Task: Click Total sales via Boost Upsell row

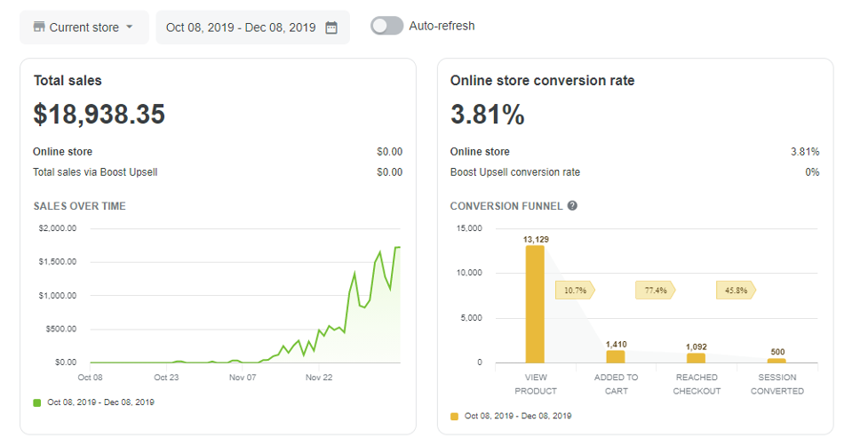Action: 218,172
